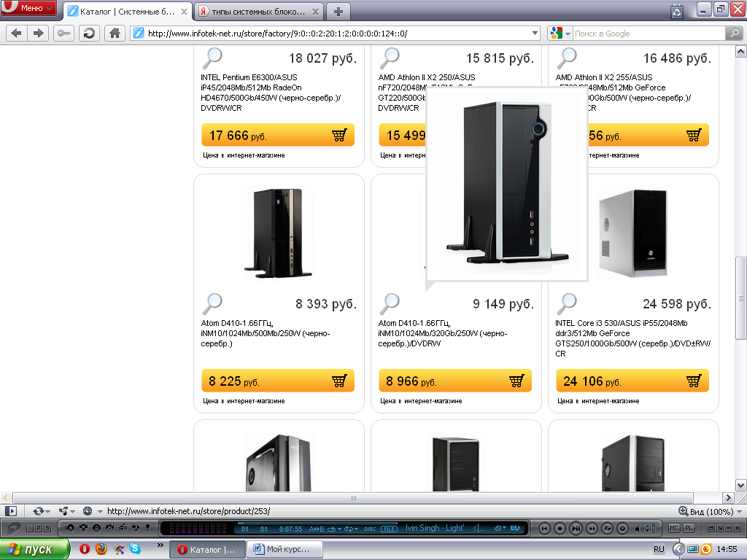The height and width of the screenshot is (560, 747).
Task: Zoom the INTEL Core i3 530 image
Action: pos(567,304)
